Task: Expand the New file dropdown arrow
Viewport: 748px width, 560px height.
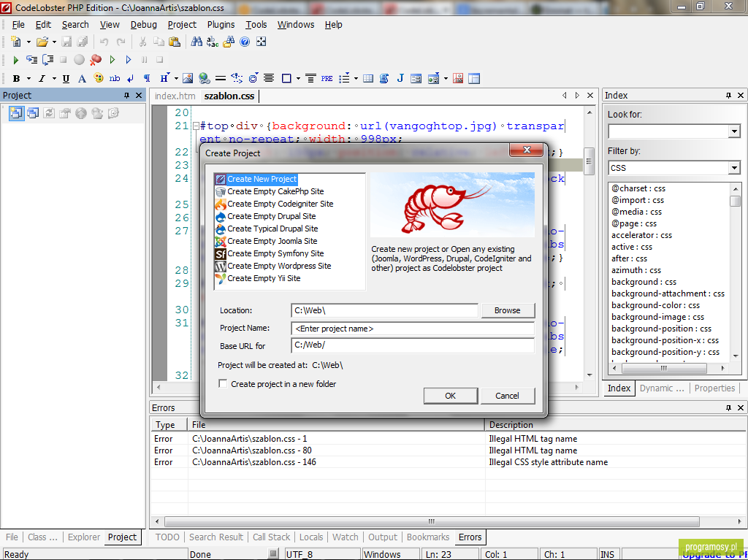Action: coord(28,42)
